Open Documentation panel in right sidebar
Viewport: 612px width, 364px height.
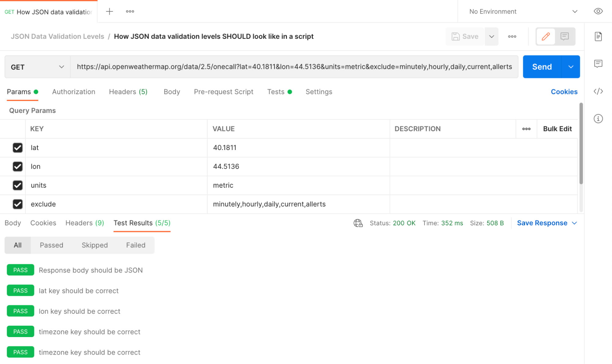(x=598, y=36)
